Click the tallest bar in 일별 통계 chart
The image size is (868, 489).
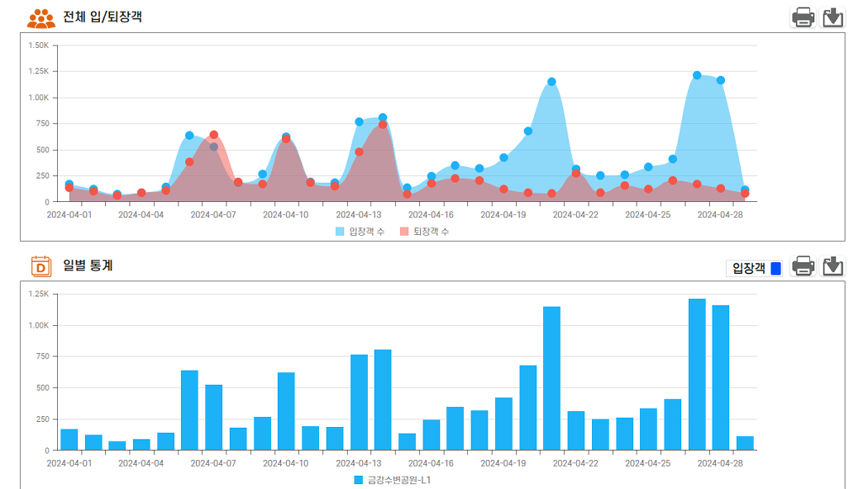(697, 374)
